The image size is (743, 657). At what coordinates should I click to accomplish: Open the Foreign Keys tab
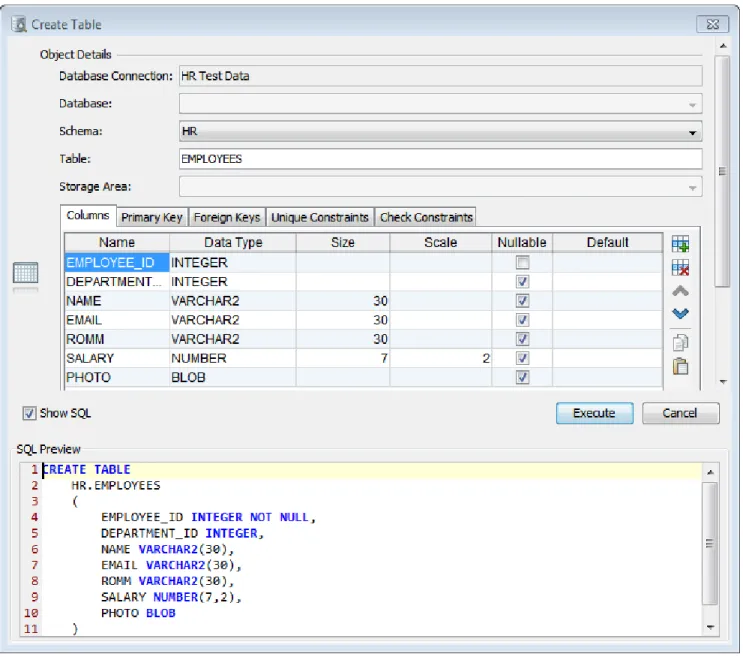pyautogui.click(x=227, y=217)
